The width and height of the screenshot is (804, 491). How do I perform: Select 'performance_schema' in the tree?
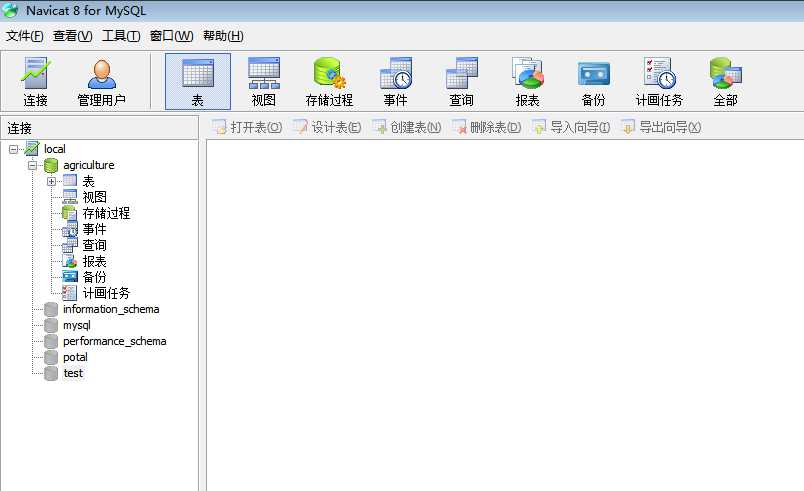[x=115, y=341]
